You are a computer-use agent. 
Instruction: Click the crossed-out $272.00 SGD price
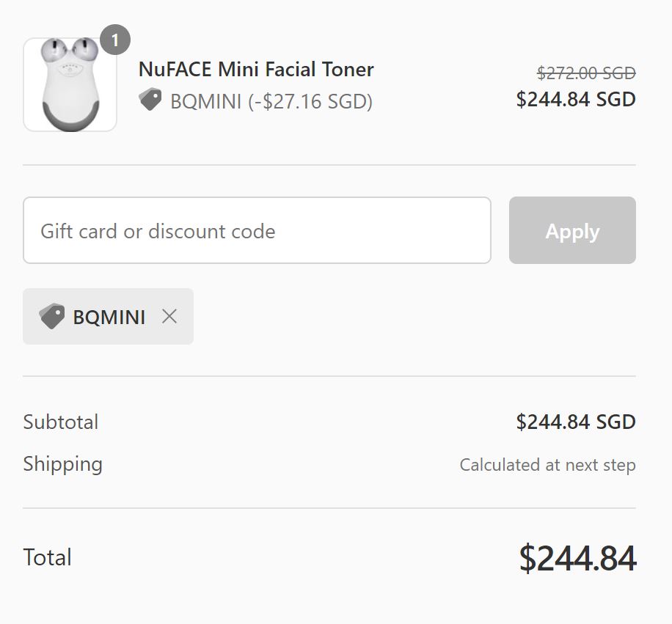586,73
